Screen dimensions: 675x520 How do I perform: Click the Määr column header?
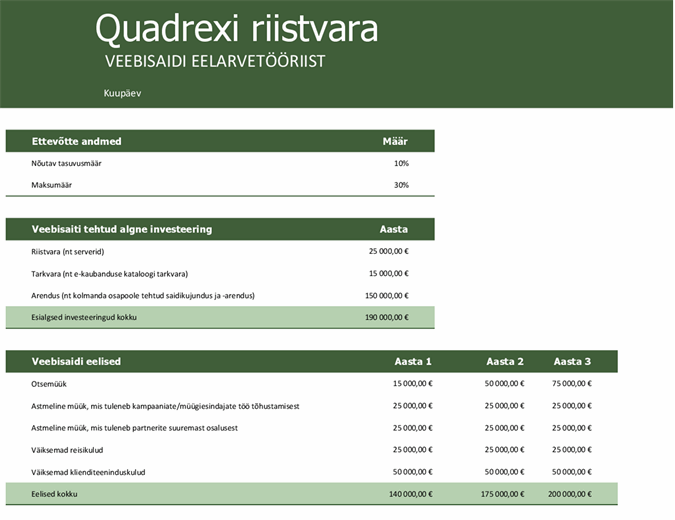click(x=395, y=141)
